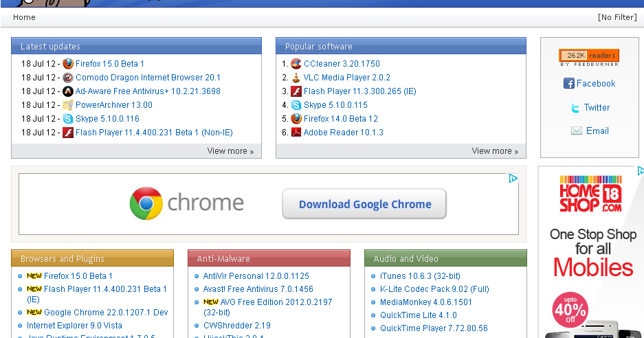
Task: Open PowerArchiver 13.00 link
Action: pos(114,105)
